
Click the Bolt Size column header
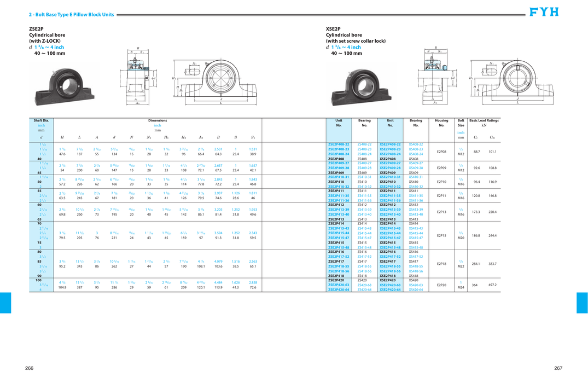(461, 123)
